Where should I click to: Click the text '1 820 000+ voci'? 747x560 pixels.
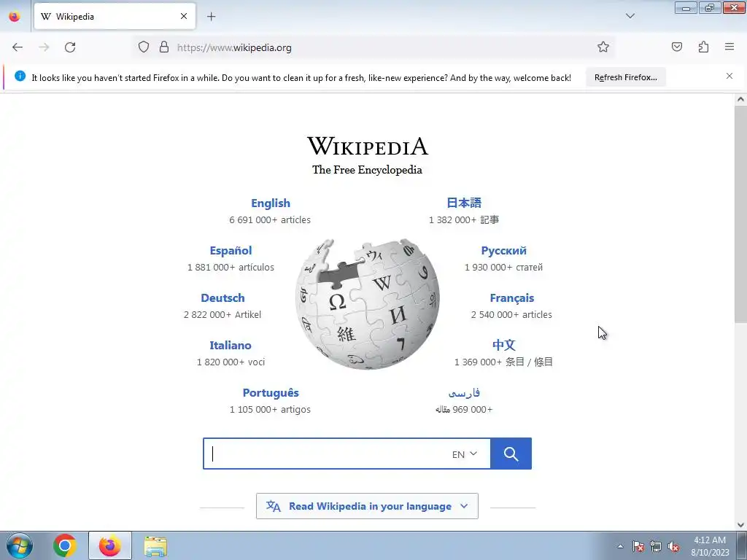(231, 362)
